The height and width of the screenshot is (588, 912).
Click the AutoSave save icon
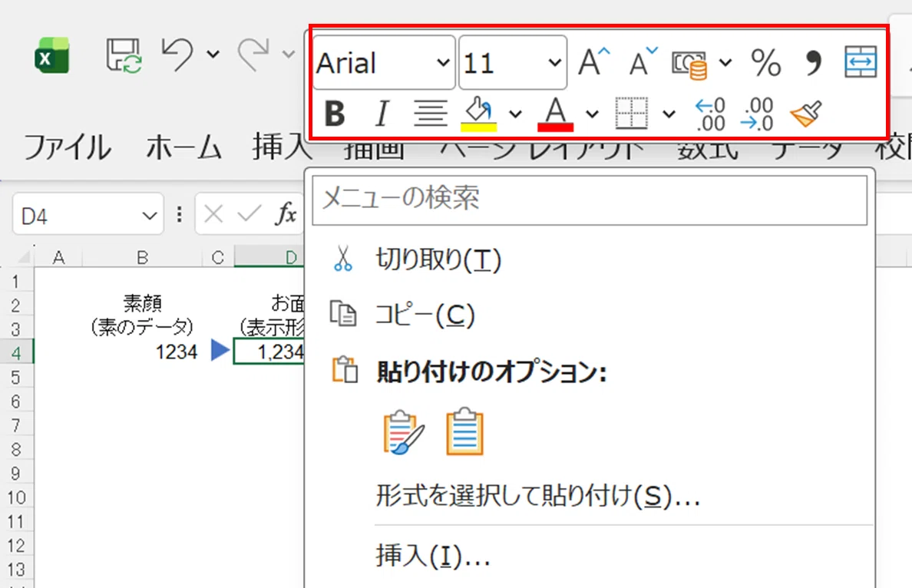tap(124, 55)
